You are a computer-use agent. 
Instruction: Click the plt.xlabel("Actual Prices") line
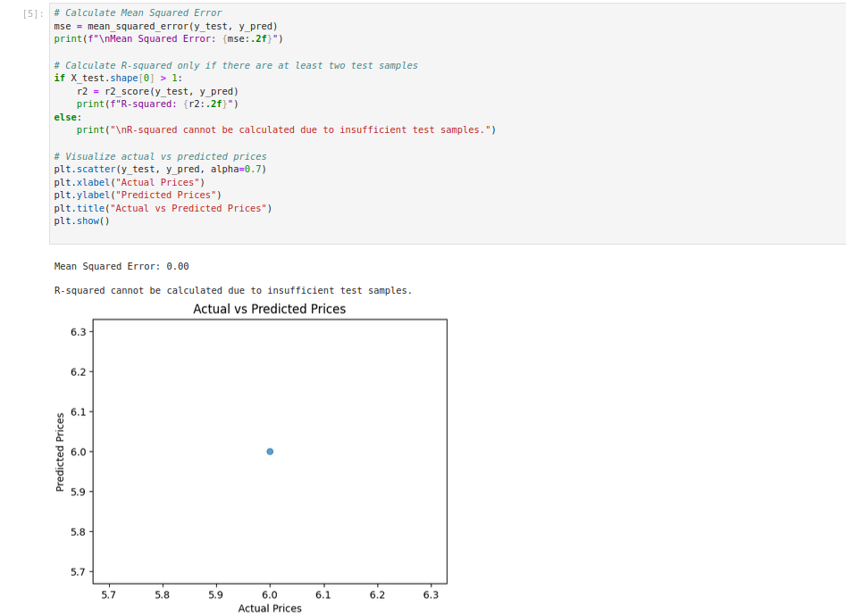point(130,182)
